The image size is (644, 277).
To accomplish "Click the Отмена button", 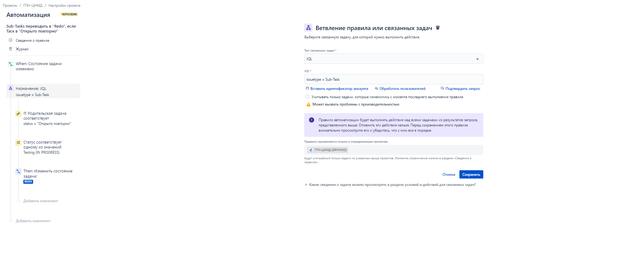I will [449, 174].
